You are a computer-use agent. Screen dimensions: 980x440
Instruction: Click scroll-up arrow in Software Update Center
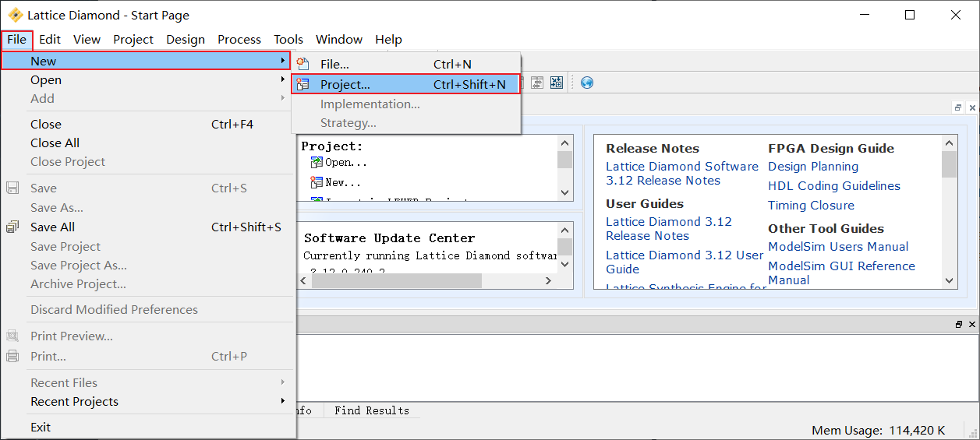coord(564,230)
